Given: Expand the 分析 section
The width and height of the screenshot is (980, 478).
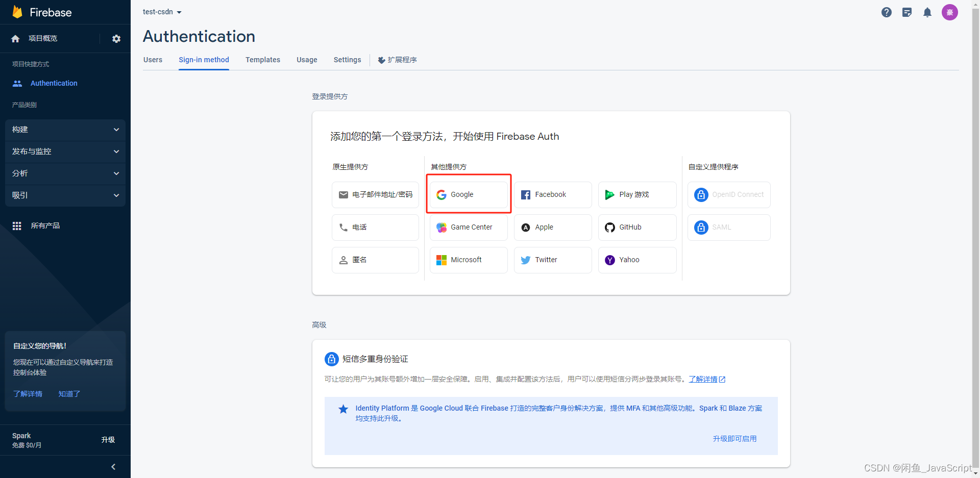Looking at the screenshot, I should pyautogui.click(x=65, y=173).
